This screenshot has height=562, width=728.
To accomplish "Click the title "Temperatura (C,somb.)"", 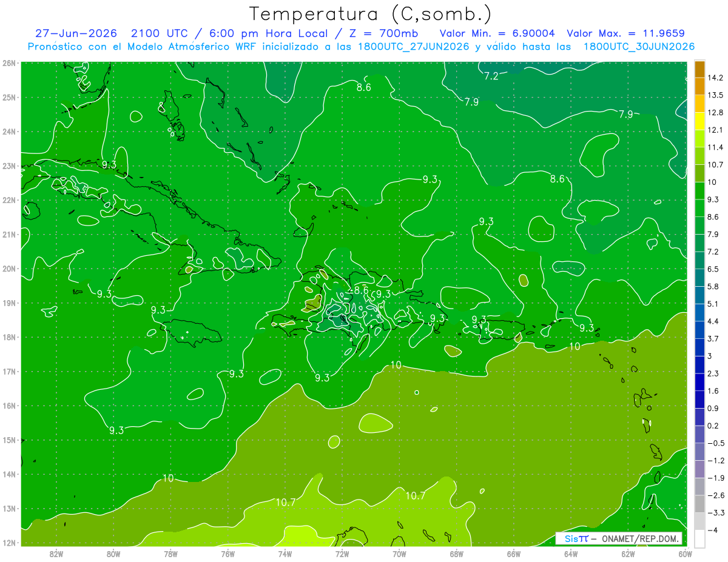I will [371, 15].
